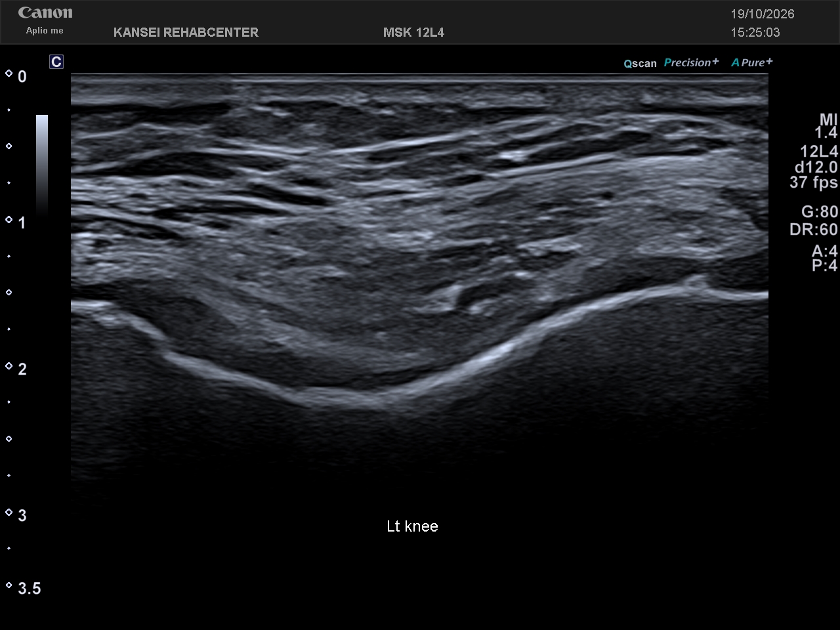
Task: Click the Aplio me model label
Action: pos(45,31)
